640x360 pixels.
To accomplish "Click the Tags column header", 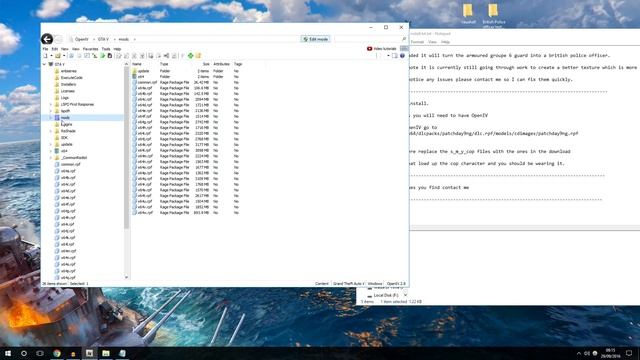I will [238, 64].
